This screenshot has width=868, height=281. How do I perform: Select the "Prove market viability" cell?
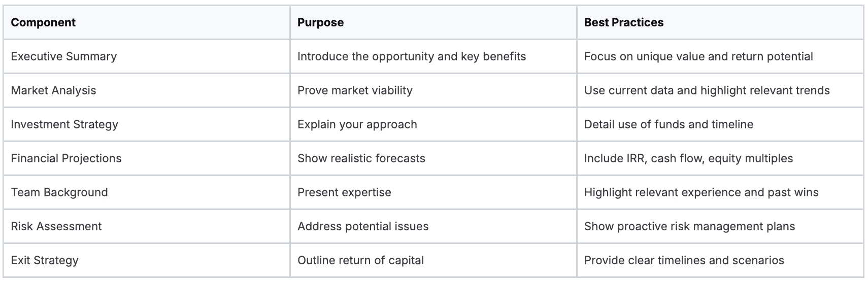[355, 90]
